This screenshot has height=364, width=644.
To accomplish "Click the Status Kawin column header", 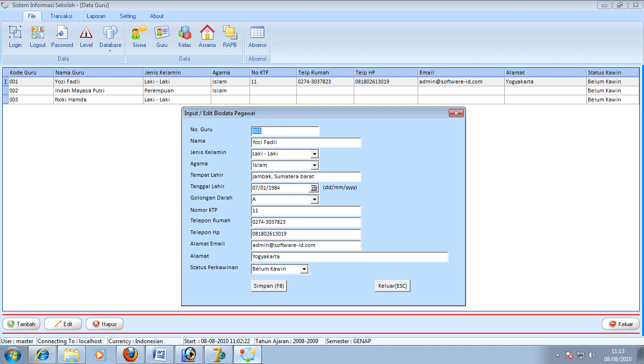I will tap(613, 73).
